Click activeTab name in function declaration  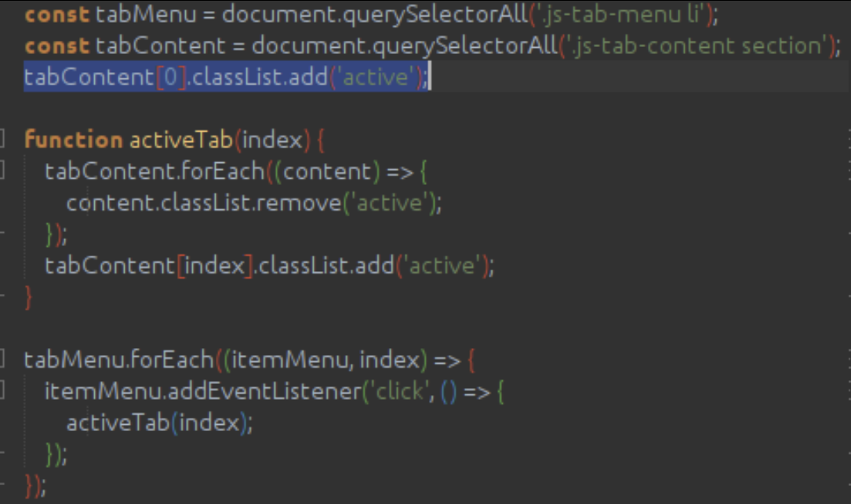click(x=180, y=140)
